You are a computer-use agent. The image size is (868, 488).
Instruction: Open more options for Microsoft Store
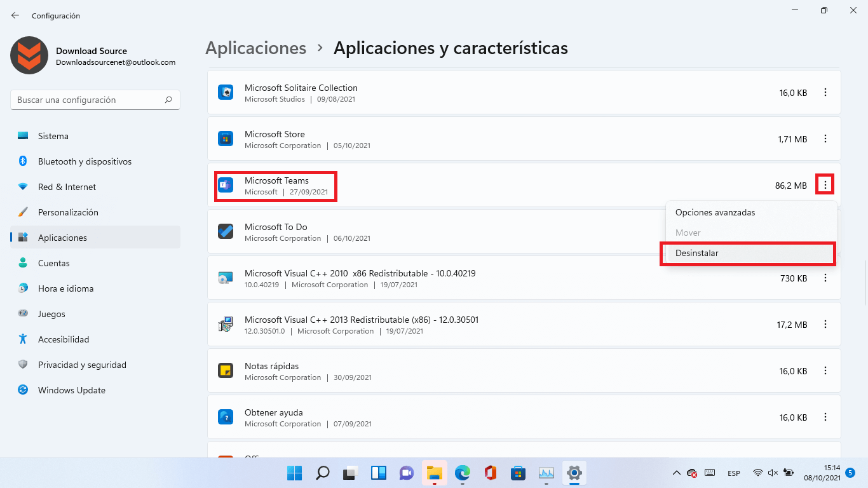click(x=825, y=139)
